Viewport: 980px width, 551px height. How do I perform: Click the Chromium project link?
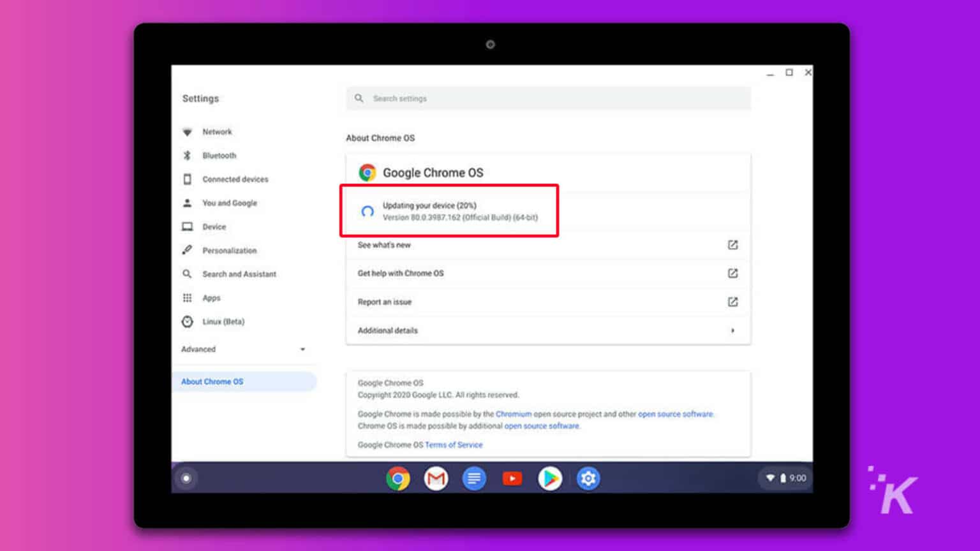[514, 414]
